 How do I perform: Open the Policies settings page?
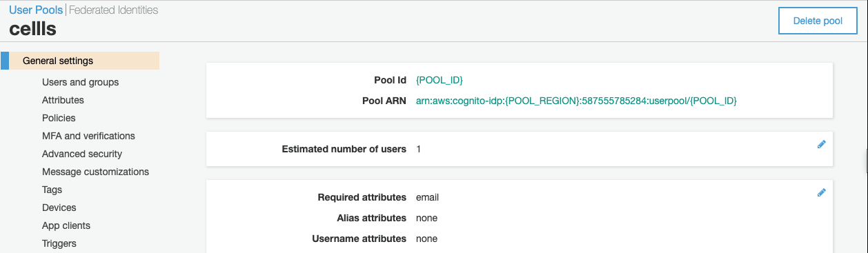[59, 118]
